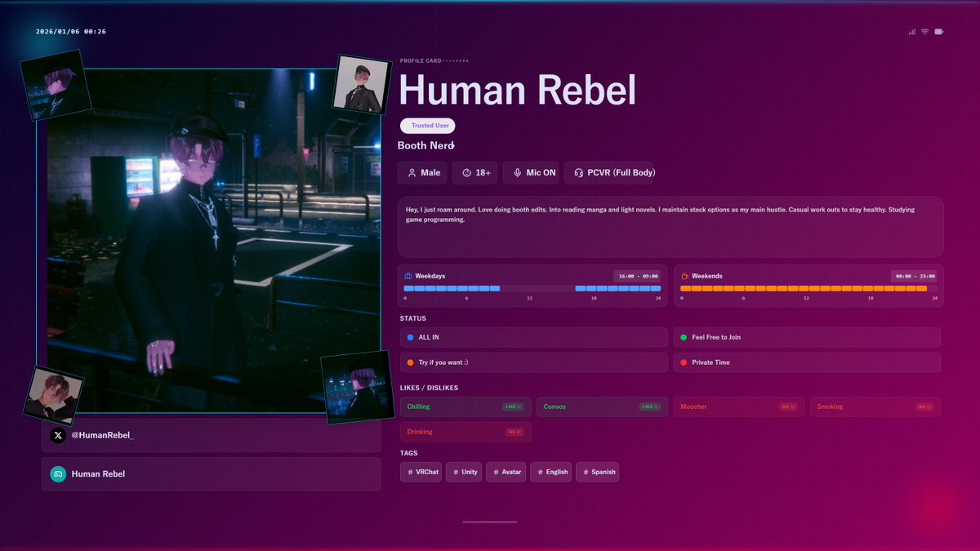Open the @HumanRebel_ social link
Viewport: 980px width, 551px height.
(x=212, y=436)
